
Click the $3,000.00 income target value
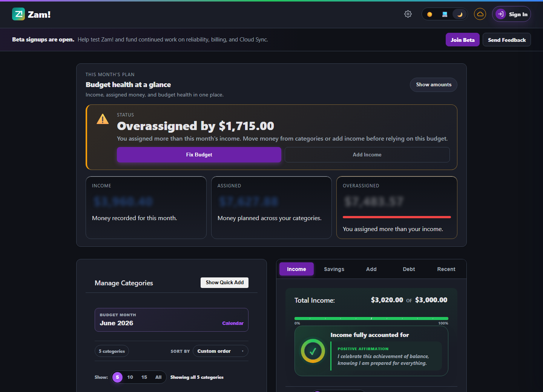431,300
